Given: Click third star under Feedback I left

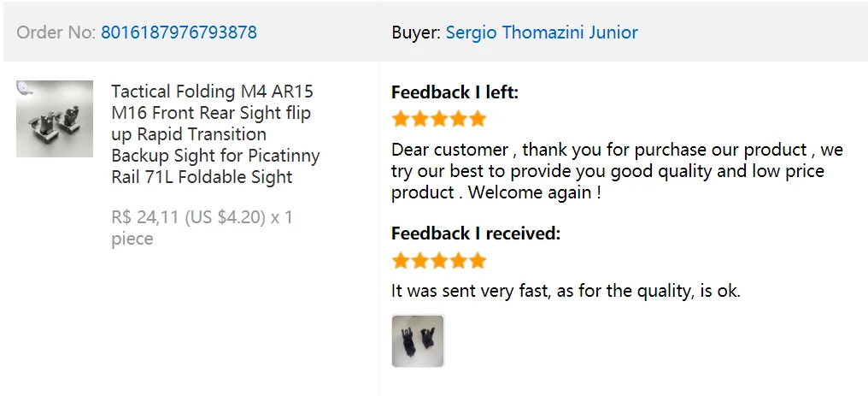Looking at the screenshot, I should tap(439, 119).
